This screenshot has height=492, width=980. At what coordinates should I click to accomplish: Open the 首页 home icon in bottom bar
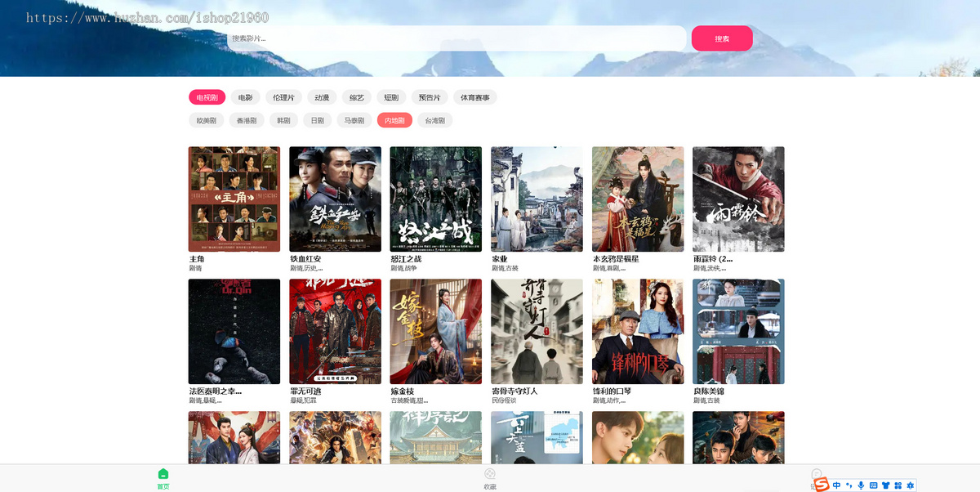[163, 474]
